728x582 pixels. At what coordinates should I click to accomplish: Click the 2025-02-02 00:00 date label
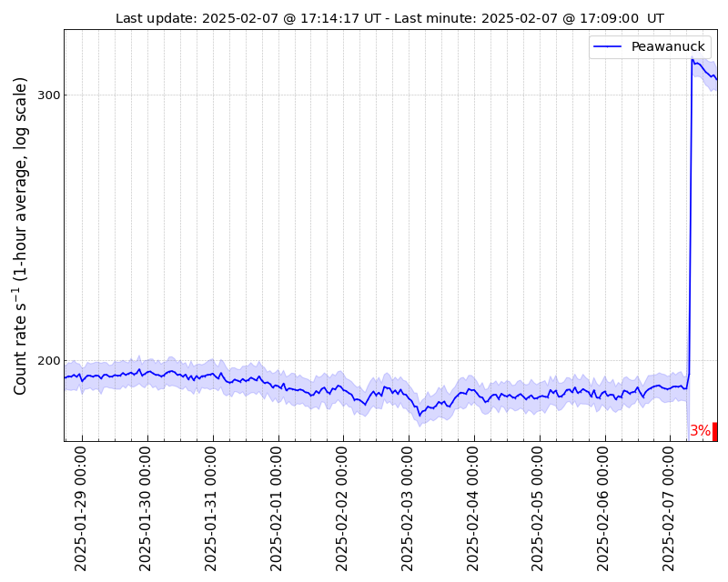click(x=342, y=509)
